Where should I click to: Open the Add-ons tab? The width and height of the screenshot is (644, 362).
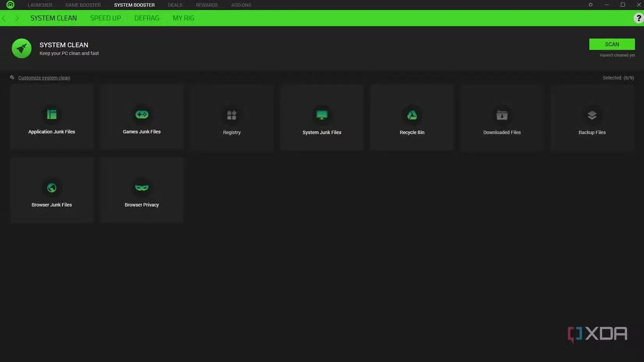[241, 5]
